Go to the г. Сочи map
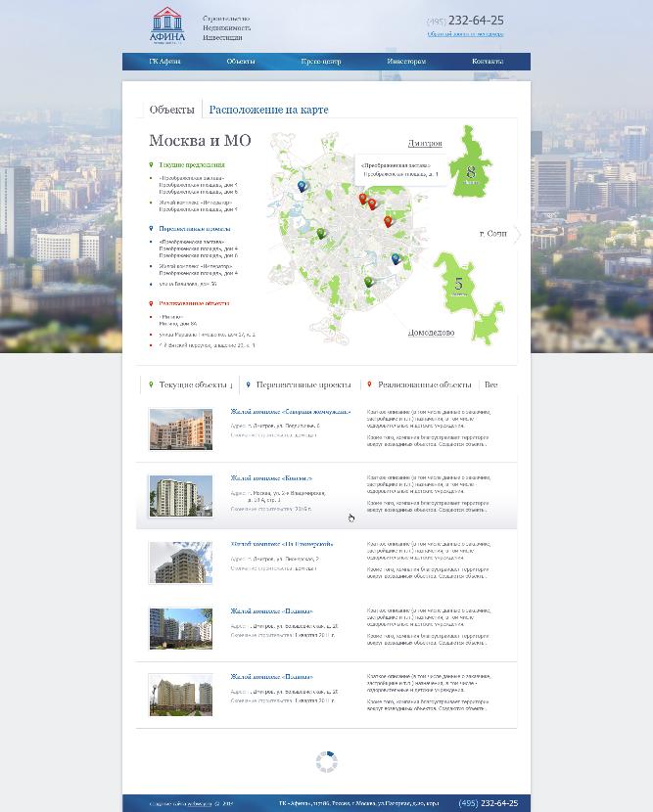653x812 pixels. pos(492,234)
